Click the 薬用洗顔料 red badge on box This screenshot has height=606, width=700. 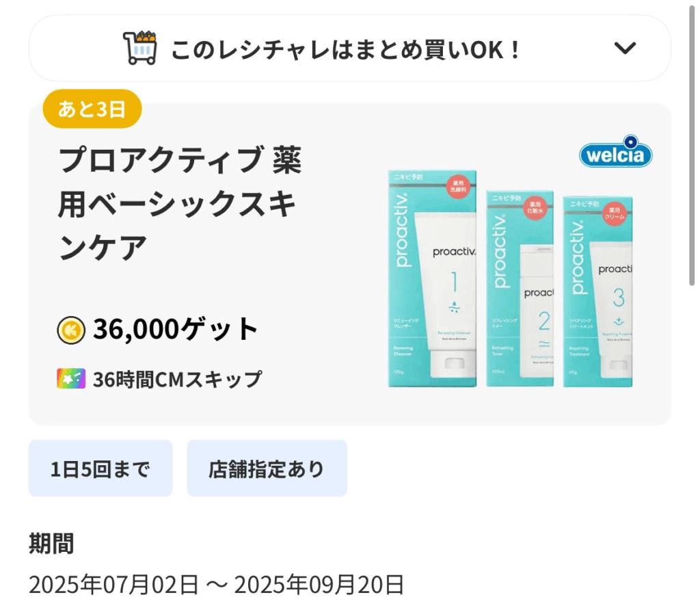(457, 187)
